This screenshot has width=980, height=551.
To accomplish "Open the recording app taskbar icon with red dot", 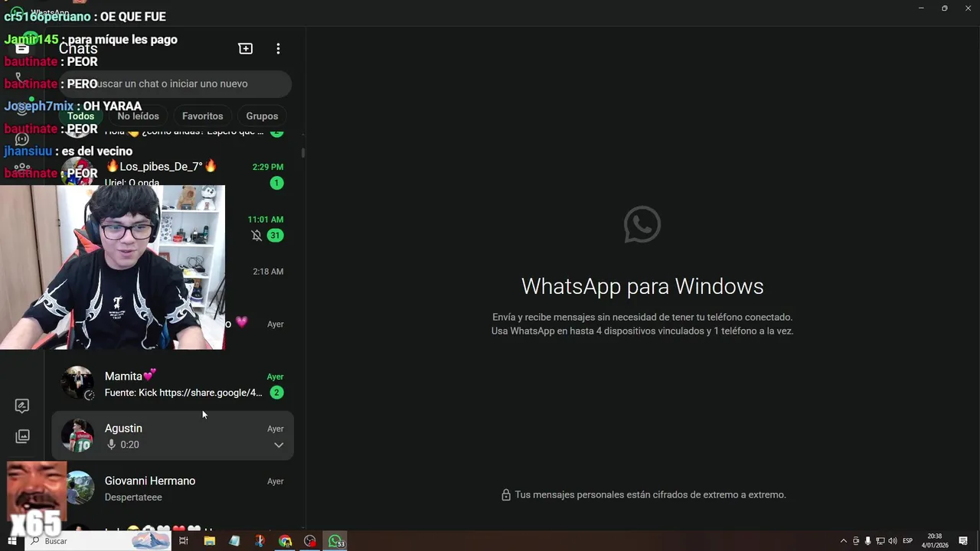I will click(x=310, y=541).
